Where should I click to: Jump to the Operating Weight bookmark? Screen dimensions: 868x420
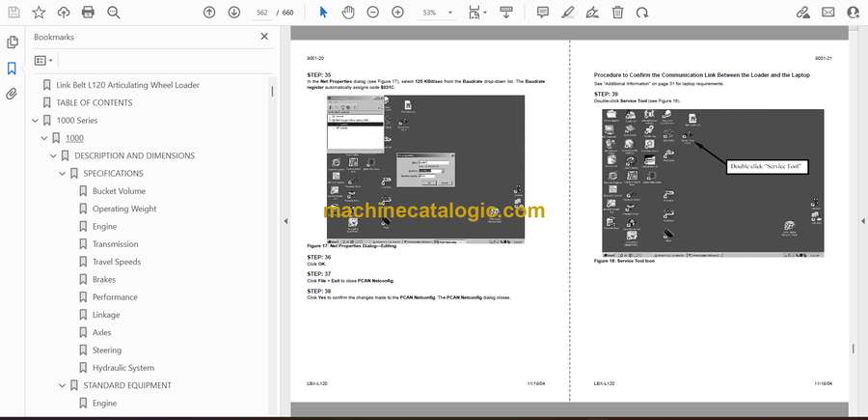pyautogui.click(x=124, y=209)
